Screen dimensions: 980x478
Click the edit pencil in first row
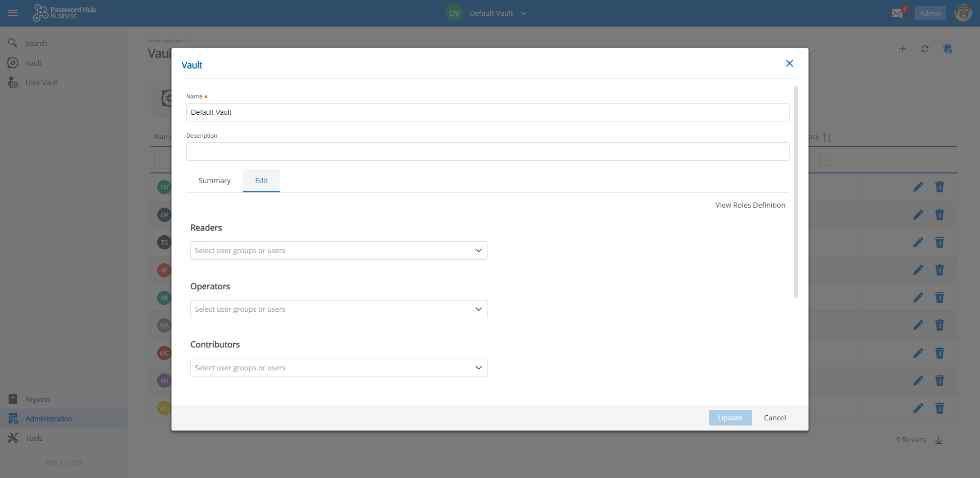coord(918,187)
